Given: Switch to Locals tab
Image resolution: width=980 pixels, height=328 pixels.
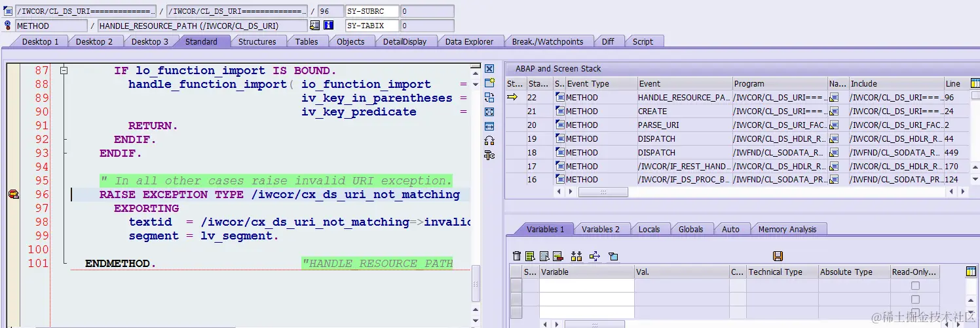Looking at the screenshot, I should coord(649,229).
